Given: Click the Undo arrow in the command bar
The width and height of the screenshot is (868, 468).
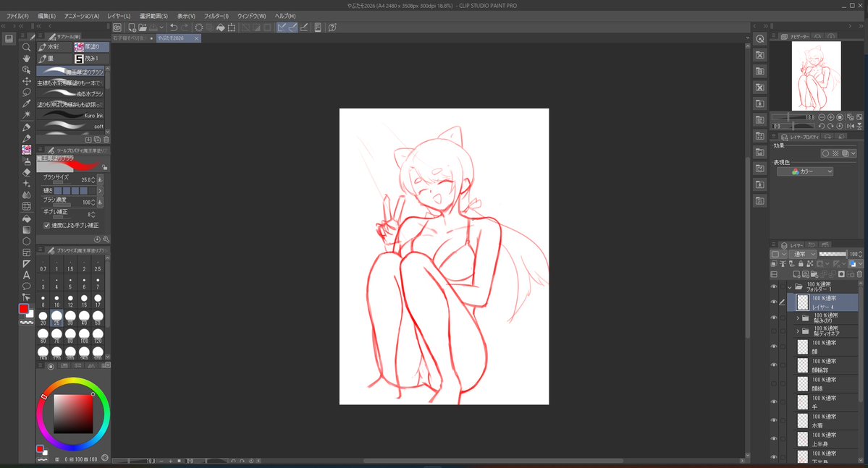Looking at the screenshot, I should 173,27.
